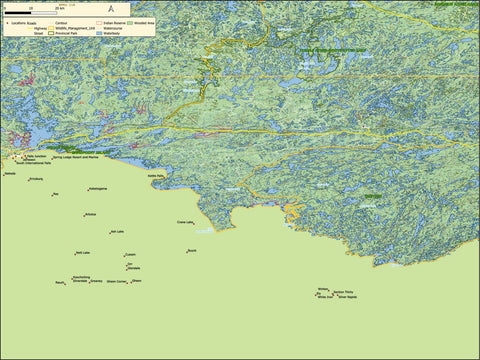Viewport: 480px width, 360px height.
Task: Click the 'Greaney' place label
Action: (x=96, y=281)
